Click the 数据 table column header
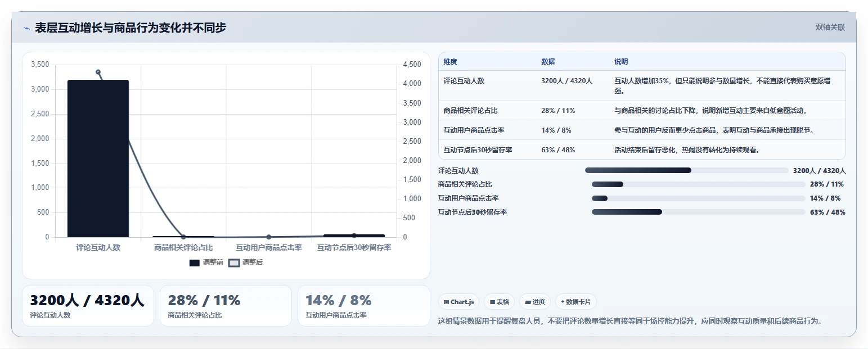This screenshot has width=868, height=349. point(548,62)
